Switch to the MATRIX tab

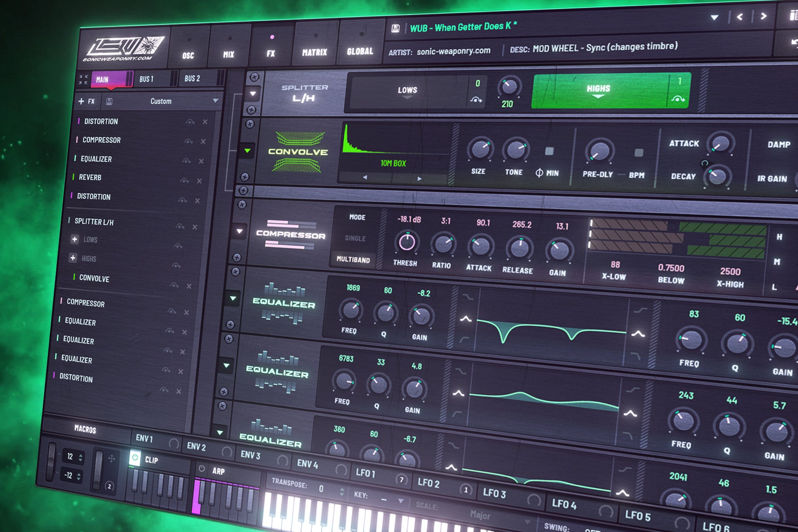pos(316,51)
